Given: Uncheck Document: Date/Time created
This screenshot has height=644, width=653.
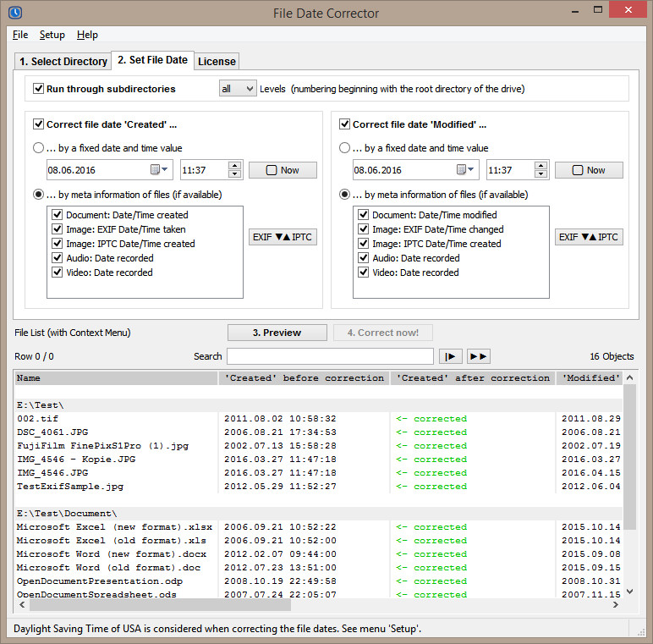Looking at the screenshot, I should 57,215.
